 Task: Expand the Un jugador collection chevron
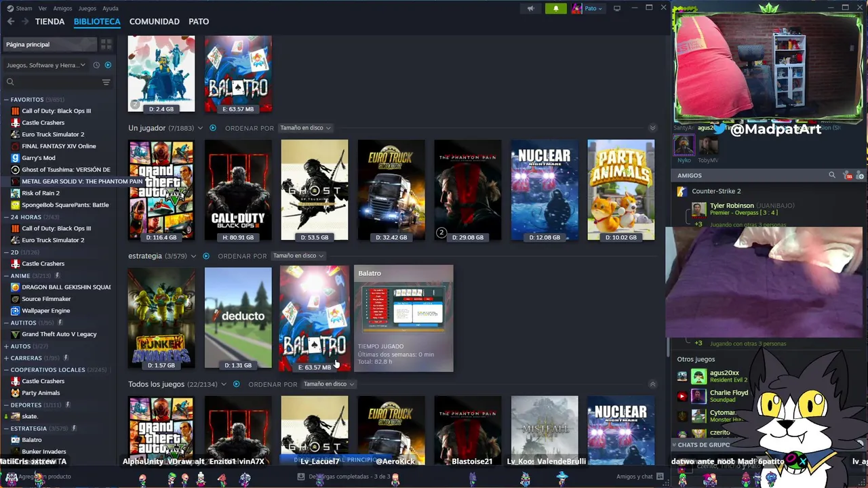point(200,127)
